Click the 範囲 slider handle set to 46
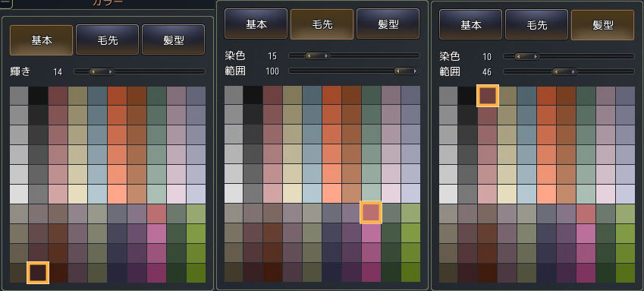Viewport: 644px width, 291px height. pos(564,71)
